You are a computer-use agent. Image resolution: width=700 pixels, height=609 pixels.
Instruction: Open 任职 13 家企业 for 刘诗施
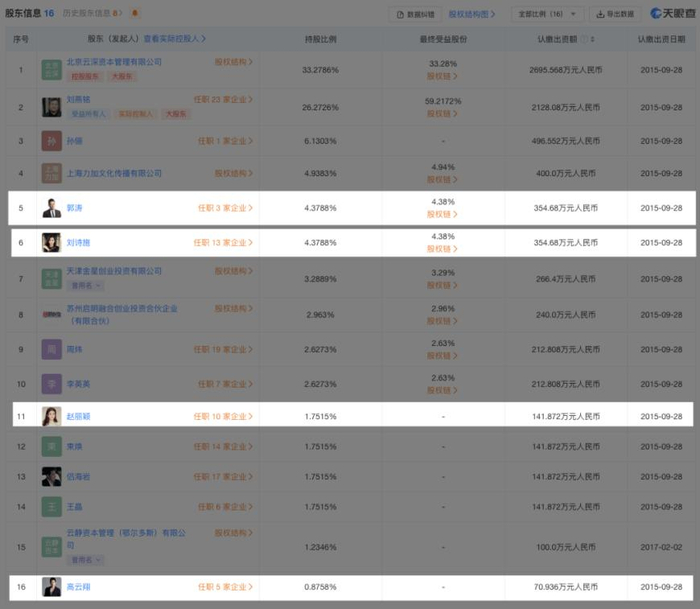tap(223, 243)
